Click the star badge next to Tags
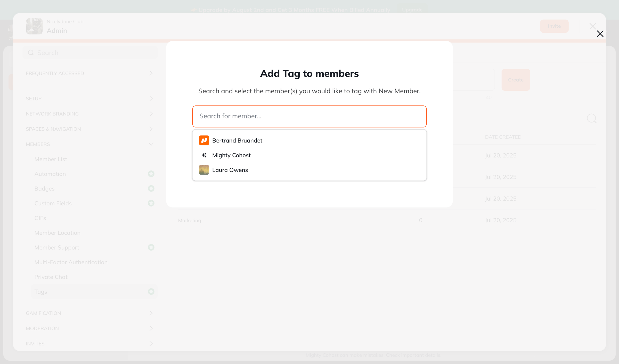This screenshot has width=619, height=364. point(151,292)
